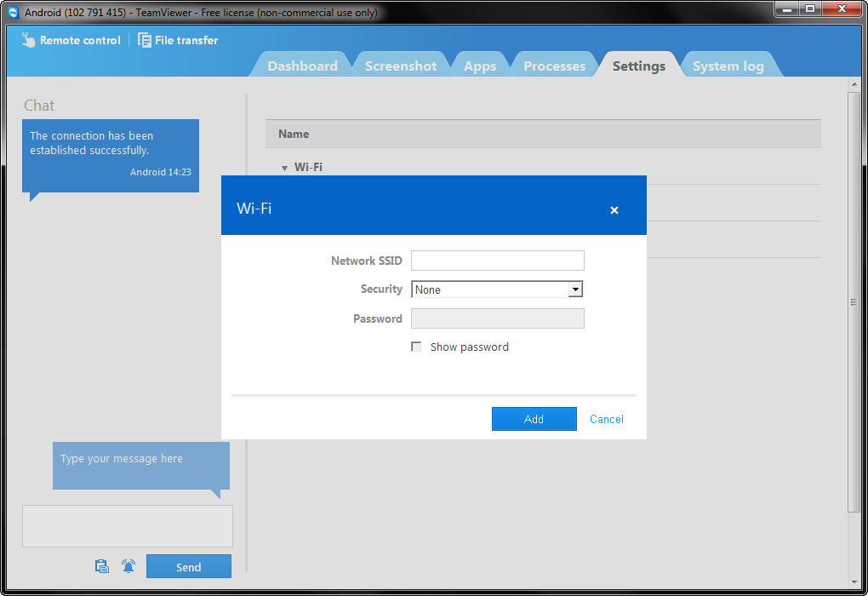Viewport: 868px width, 596px height.
Task: Click the copy chat to clipboard icon
Action: pos(102,565)
